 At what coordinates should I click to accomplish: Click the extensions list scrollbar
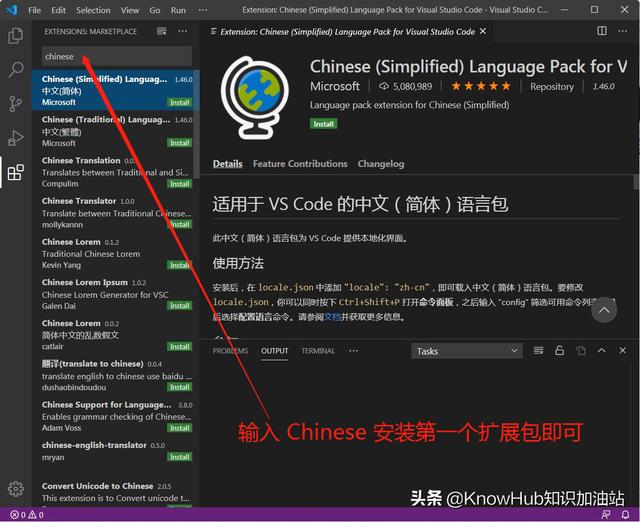click(x=197, y=124)
